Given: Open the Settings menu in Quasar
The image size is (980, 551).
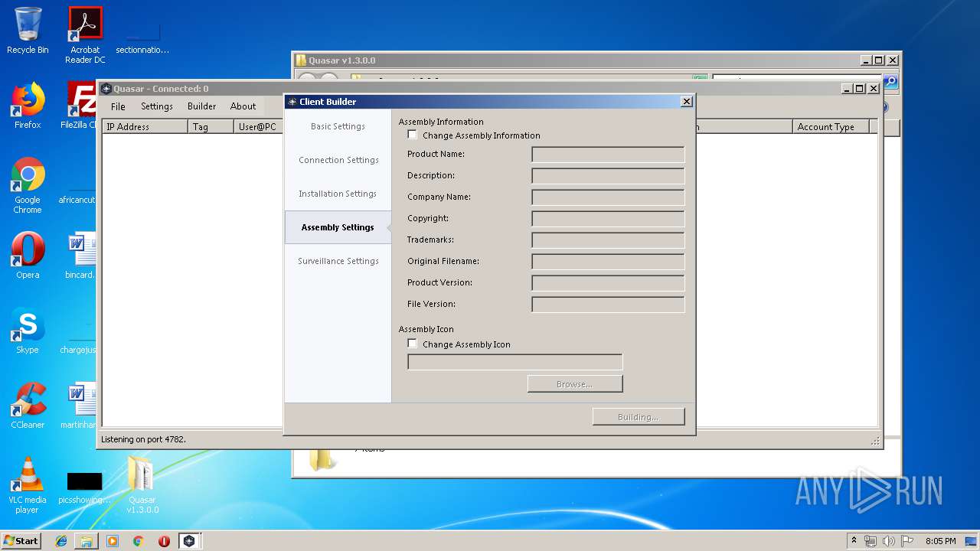Looking at the screenshot, I should click(157, 106).
